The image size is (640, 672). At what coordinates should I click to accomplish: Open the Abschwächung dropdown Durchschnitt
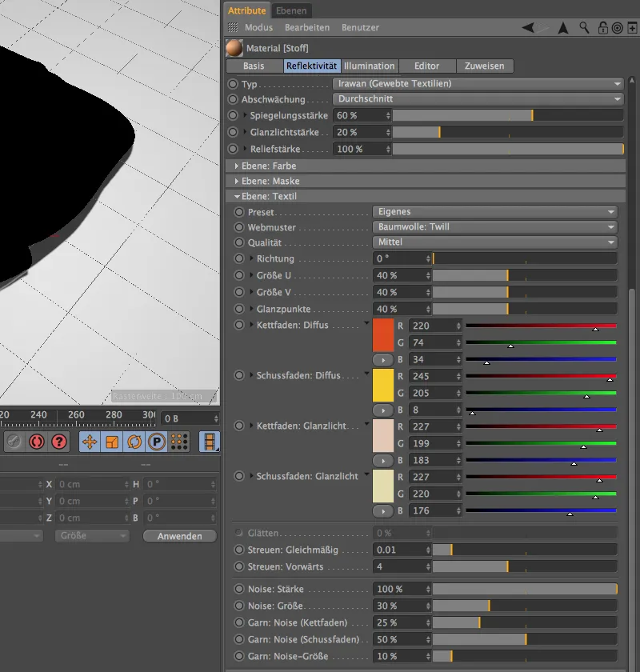[478, 99]
